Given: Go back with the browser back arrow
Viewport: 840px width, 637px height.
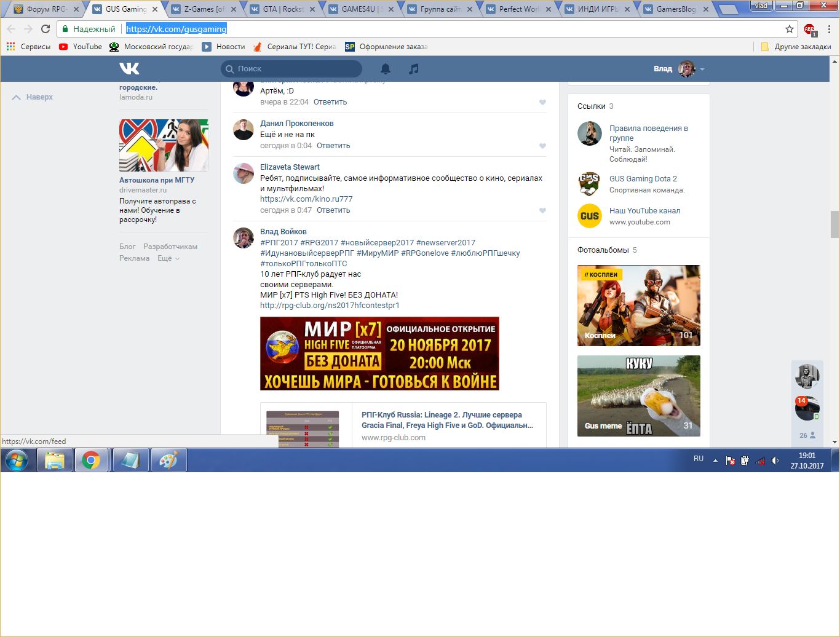Looking at the screenshot, I should [11, 29].
